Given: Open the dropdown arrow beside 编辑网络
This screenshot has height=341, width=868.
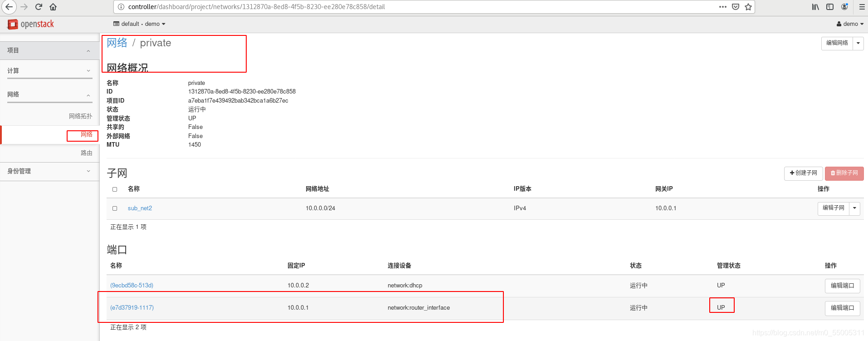Looking at the screenshot, I should (858, 43).
